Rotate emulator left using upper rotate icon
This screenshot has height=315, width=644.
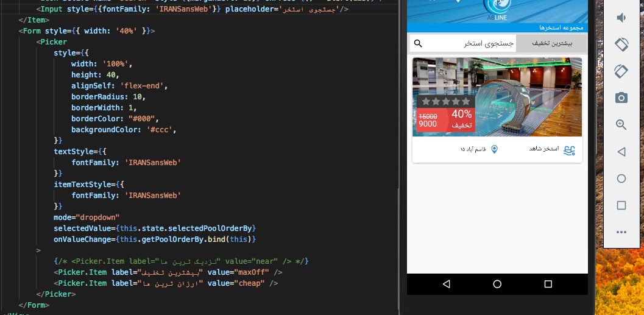coord(621,44)
